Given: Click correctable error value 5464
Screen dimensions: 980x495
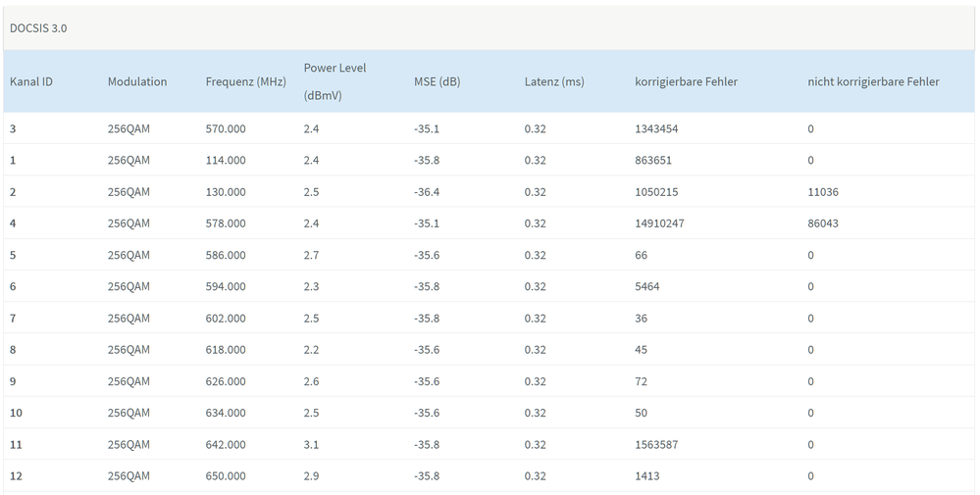Looking at the screenshot, I should point(648,286).
